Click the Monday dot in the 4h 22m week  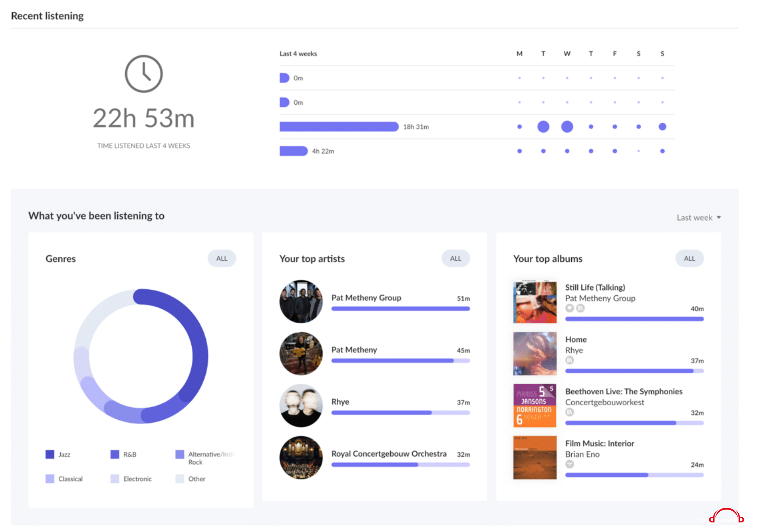(x=519, y=151)
